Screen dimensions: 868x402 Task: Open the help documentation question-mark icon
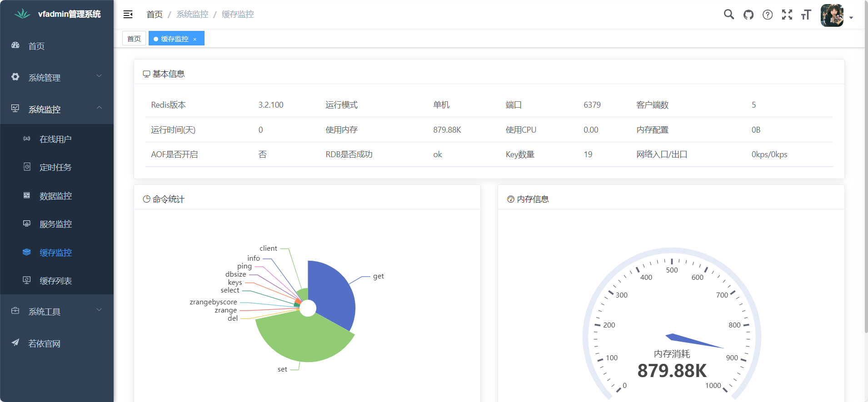tap(768, 15)
